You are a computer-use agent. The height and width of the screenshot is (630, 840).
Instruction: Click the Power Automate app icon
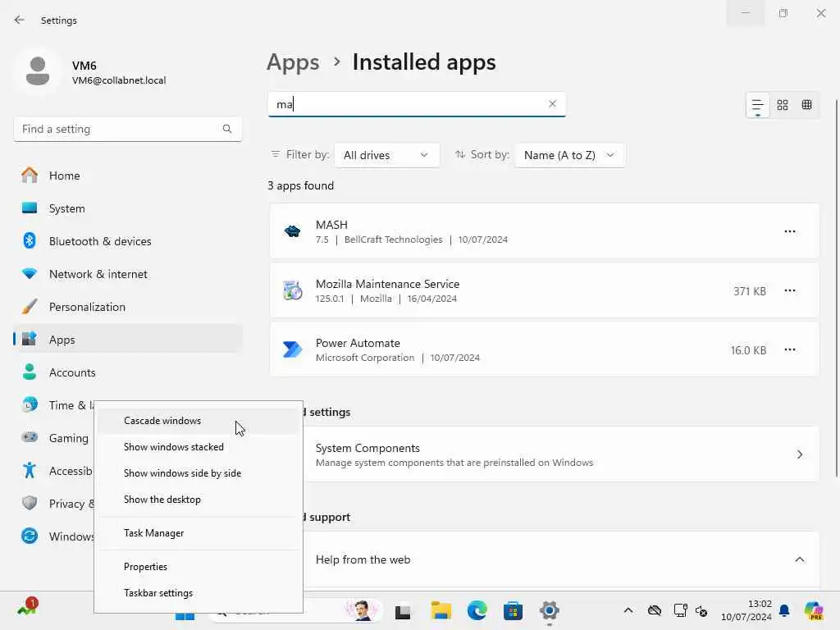(x=293, y=349)
